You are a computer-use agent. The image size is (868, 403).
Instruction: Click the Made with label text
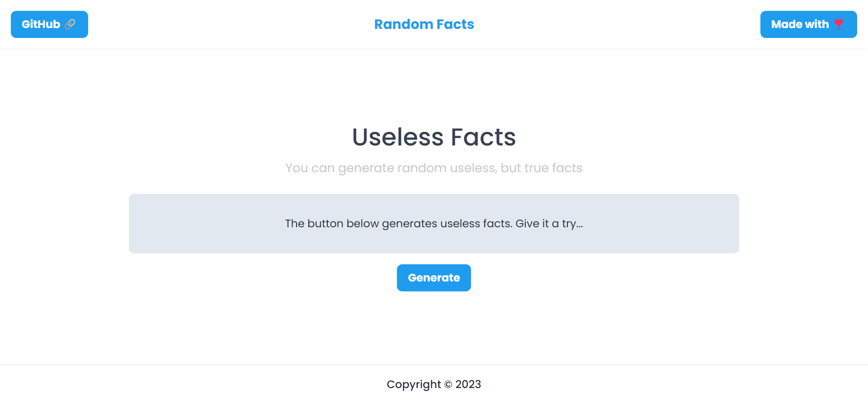pyautogui.click(x=799, y=24)
